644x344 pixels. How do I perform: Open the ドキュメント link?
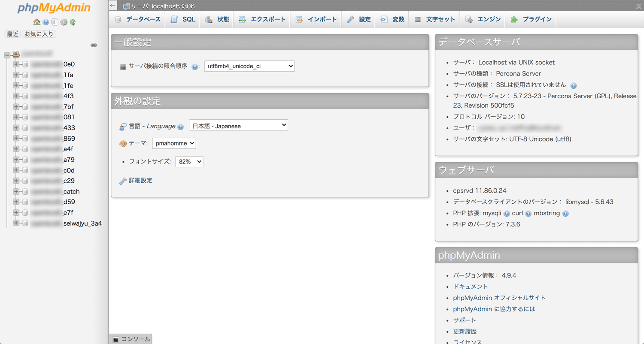(x=471, y=287)
